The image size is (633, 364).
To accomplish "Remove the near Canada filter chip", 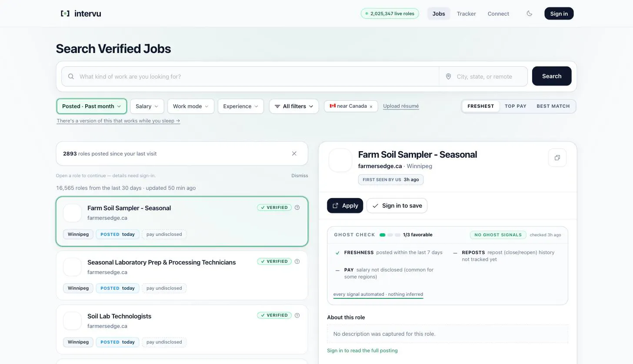I will 371,106.
